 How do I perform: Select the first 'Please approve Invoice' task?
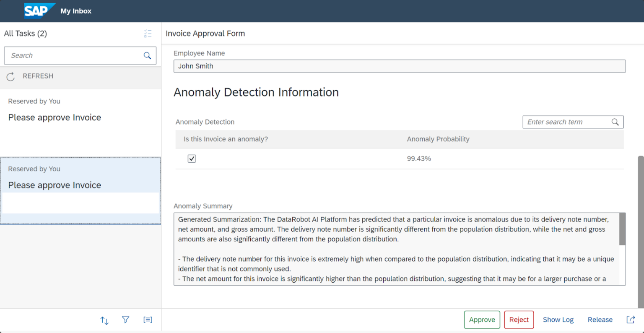(54, 117)
